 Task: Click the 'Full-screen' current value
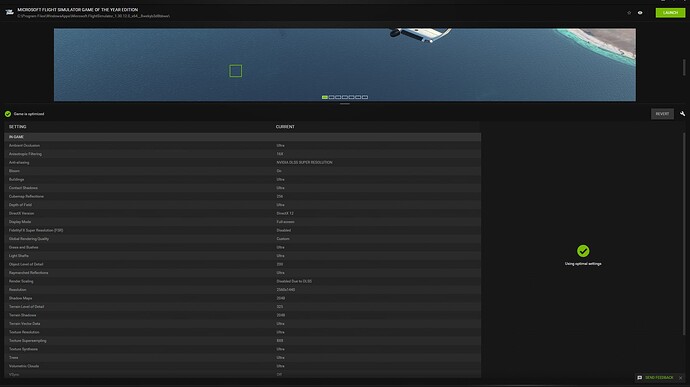tap(286, 222)
